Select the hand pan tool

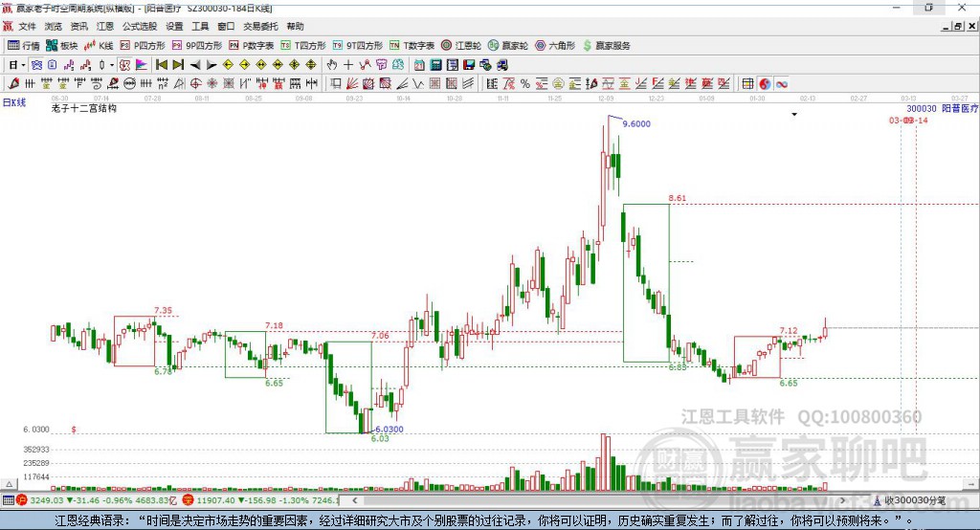(332, 64)
